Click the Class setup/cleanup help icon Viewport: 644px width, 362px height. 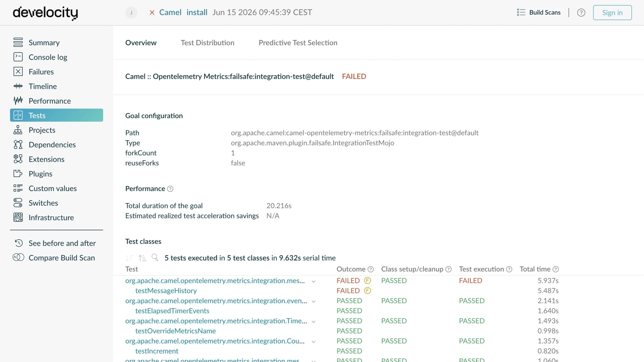click(448, 269)
